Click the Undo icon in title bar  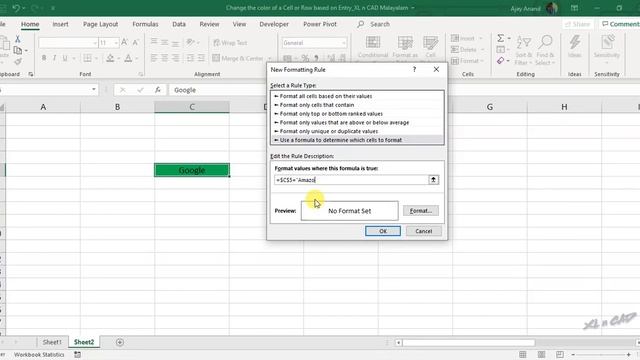click(x=16, y=8)
